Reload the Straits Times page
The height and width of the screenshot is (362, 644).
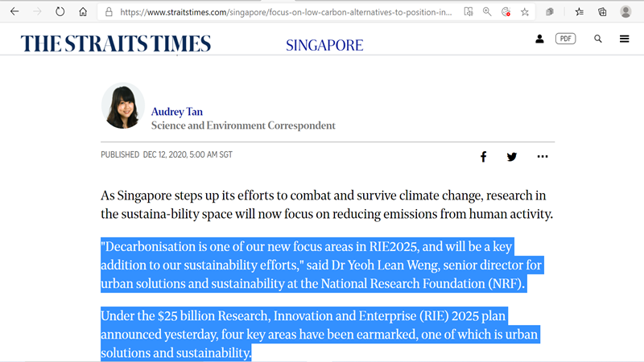(60, 11)
